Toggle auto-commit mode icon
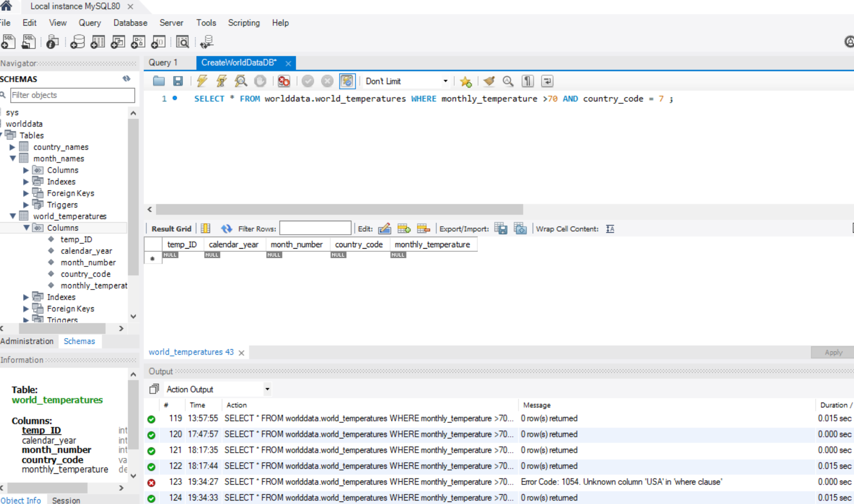 [347, 81]
